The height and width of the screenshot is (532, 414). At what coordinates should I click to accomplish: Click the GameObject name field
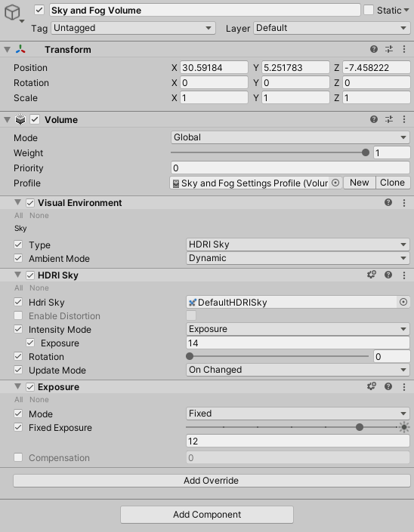tap(205, 10)
